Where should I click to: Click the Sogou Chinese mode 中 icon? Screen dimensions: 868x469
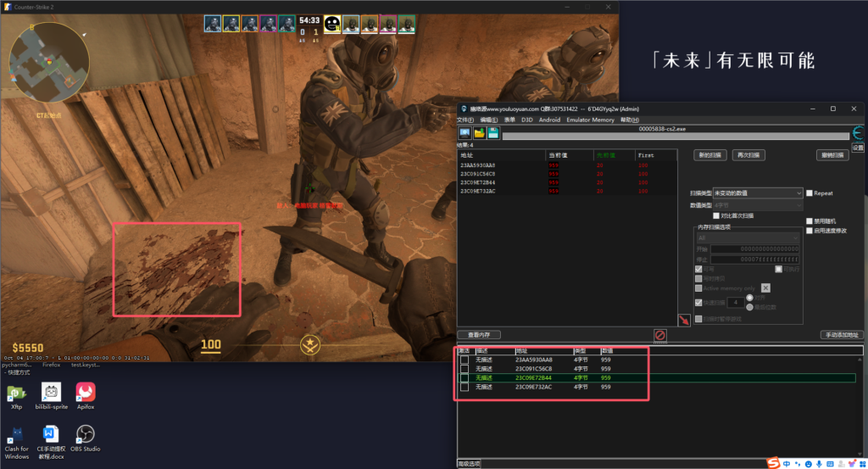pos(787,464)
